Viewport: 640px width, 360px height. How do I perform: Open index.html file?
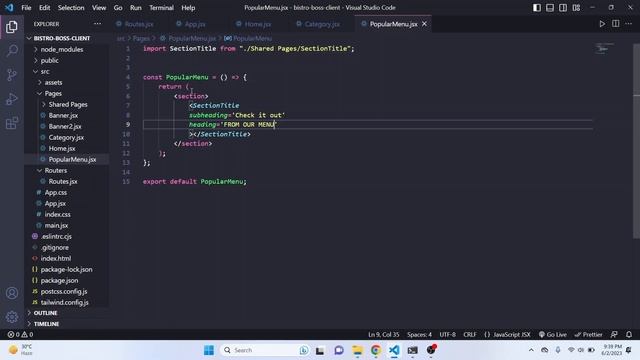tap(56, 258)
